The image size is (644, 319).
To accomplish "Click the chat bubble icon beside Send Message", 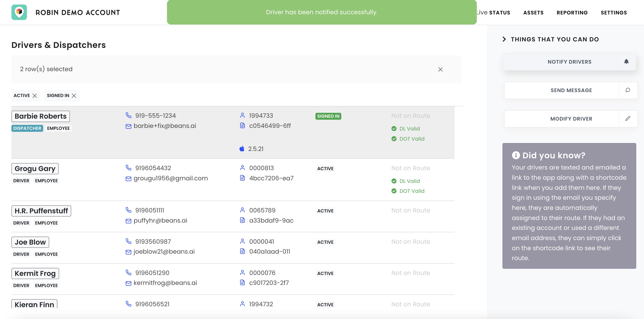I will (x=628, y=90).
